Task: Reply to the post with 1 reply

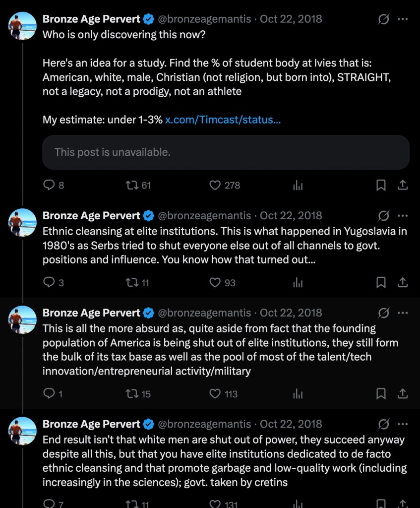Action: click(49, 394)
